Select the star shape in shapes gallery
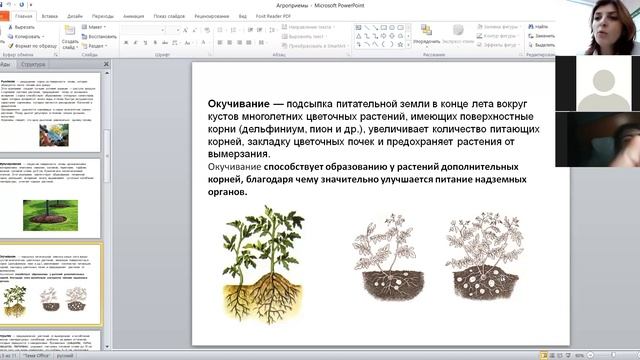The image size is (640, 360). tap(400, 44)
